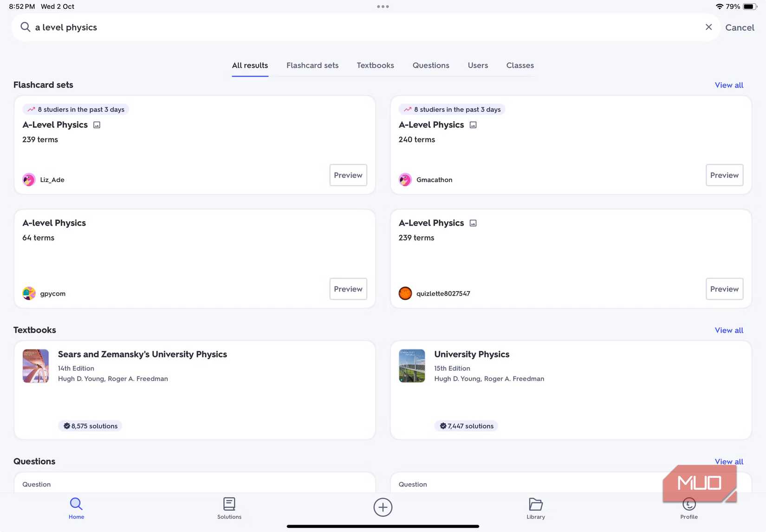Tap the '7,447 solutions' badge text
The height and width of the screenshot is (532, 766).
click(x=471, y=426)
